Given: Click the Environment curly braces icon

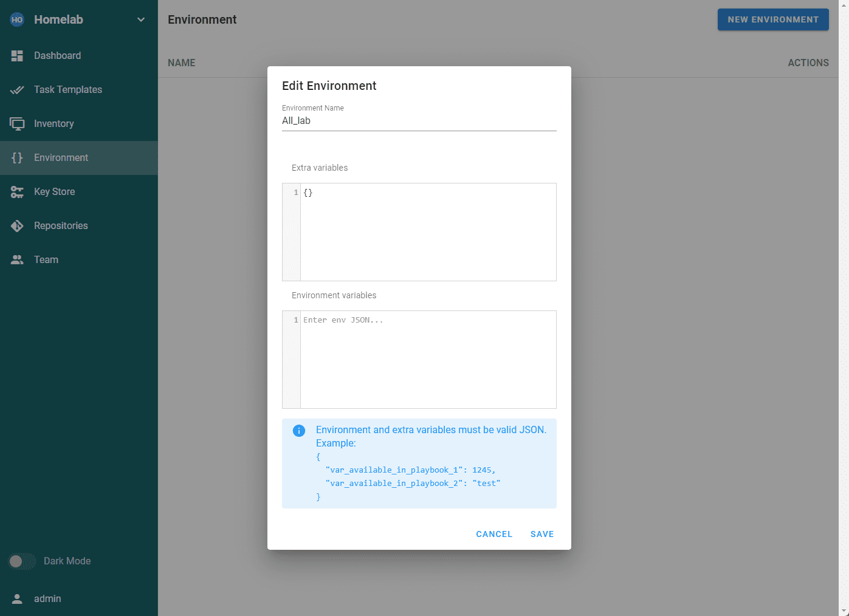Looking at the screenshot, I should tap(17, 158).
